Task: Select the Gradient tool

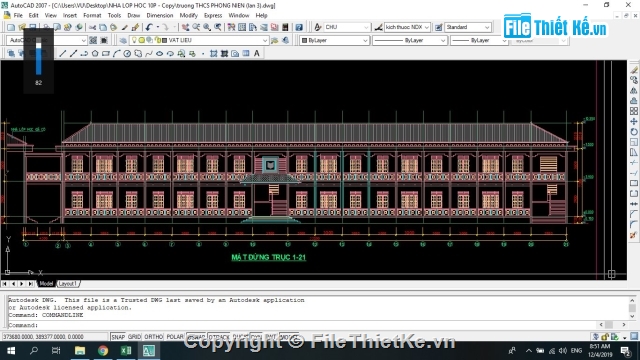Action: click(224, 53)
